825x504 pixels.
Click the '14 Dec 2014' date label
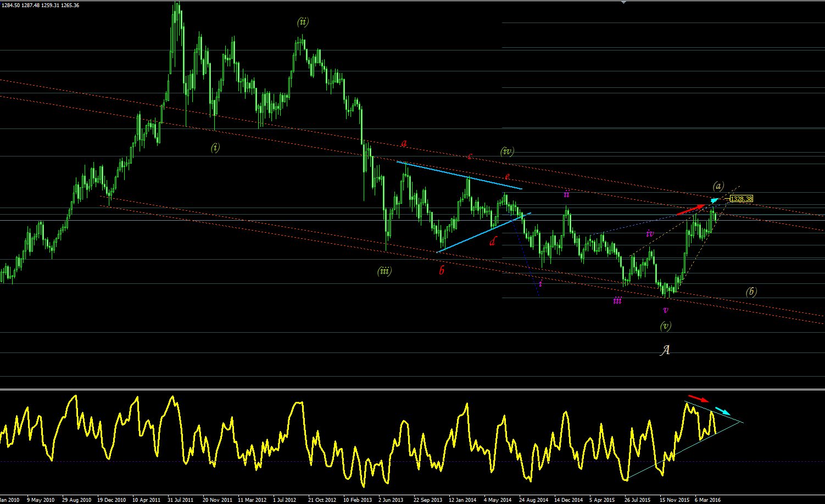point(568,500)
